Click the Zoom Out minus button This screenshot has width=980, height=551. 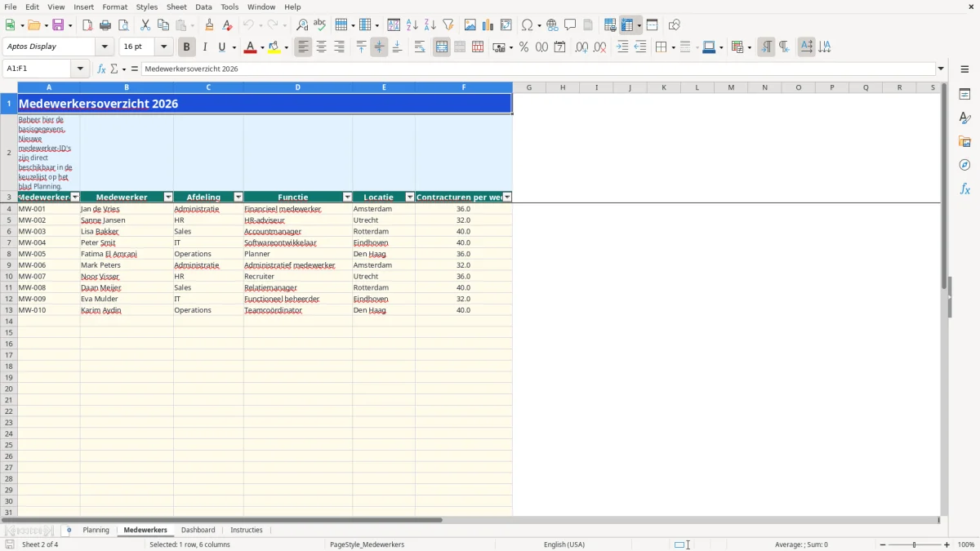pyautogui.click(x=883, y=544)
